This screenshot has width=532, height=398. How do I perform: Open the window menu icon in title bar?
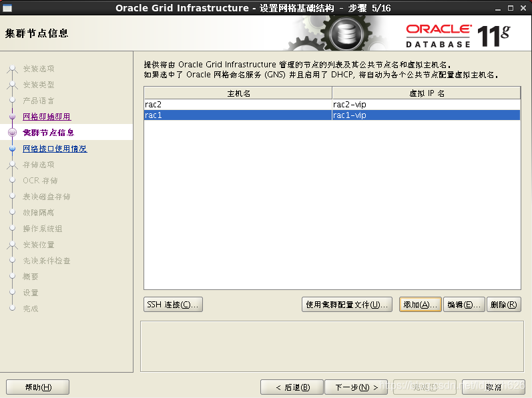[x=7, y=8]
